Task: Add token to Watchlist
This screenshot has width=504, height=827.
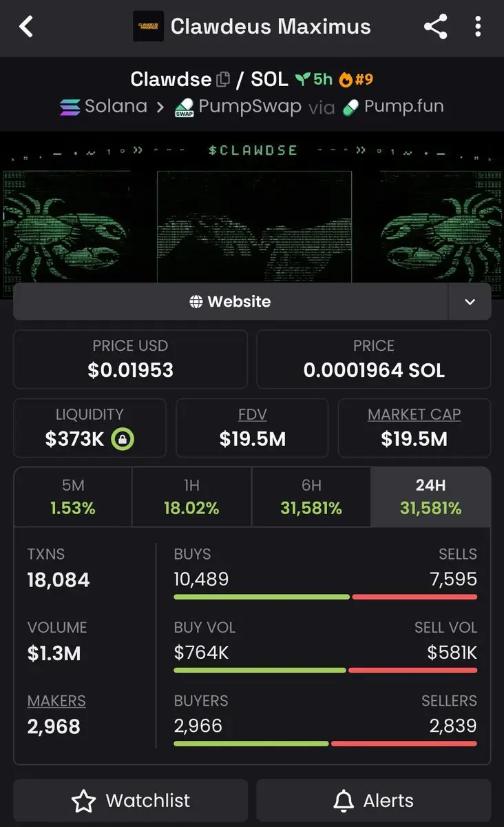Action: click(131, 801)
